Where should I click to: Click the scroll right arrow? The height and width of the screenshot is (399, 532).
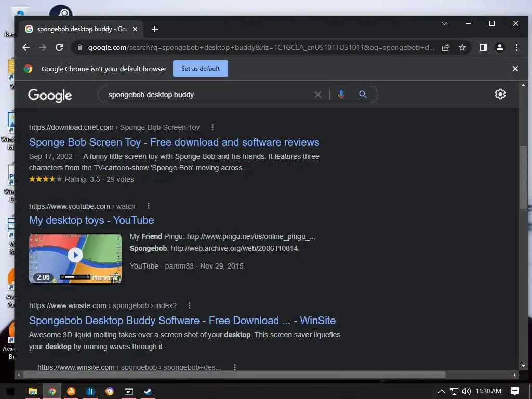tap(515, 375)
